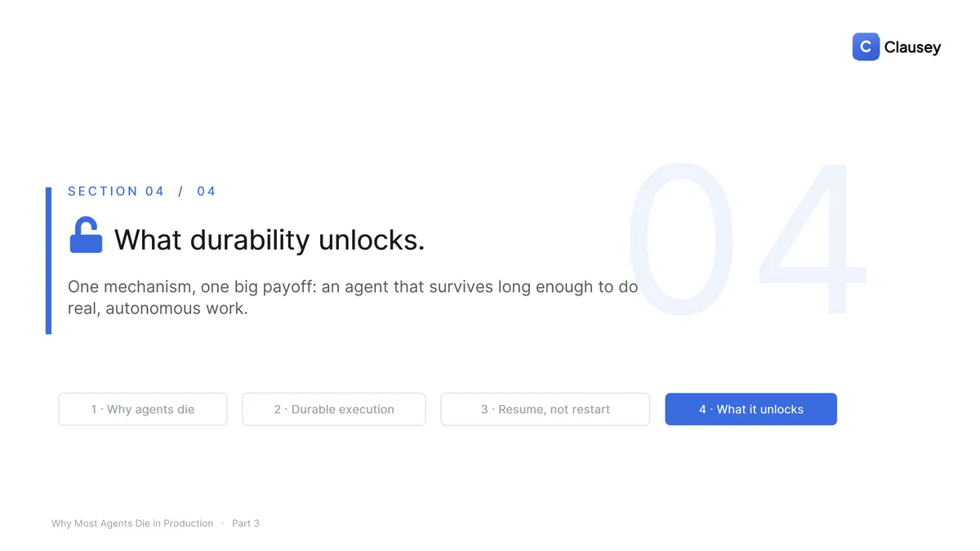Select the "1 · Why agents die" pill

(143, 409)
